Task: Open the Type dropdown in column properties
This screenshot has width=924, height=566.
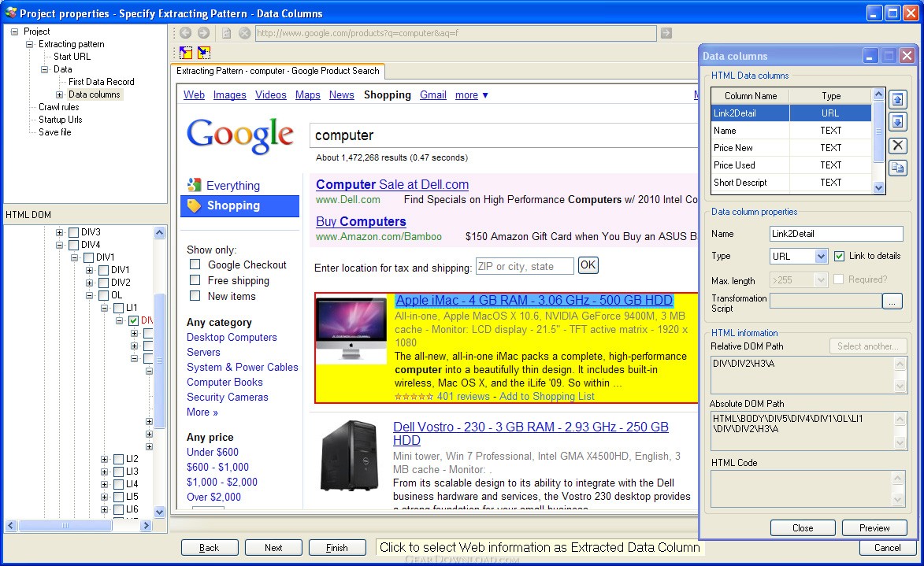Action: click(821, 256)
